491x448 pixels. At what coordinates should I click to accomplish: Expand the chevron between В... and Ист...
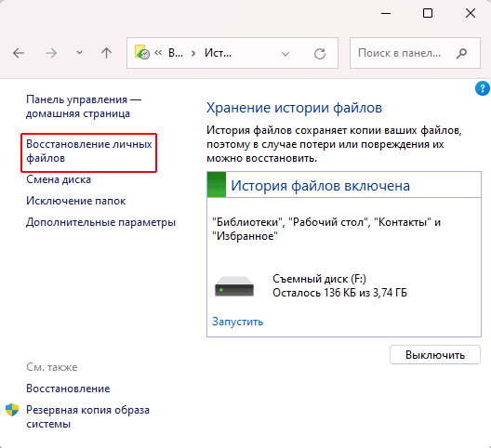coord(193,54)
